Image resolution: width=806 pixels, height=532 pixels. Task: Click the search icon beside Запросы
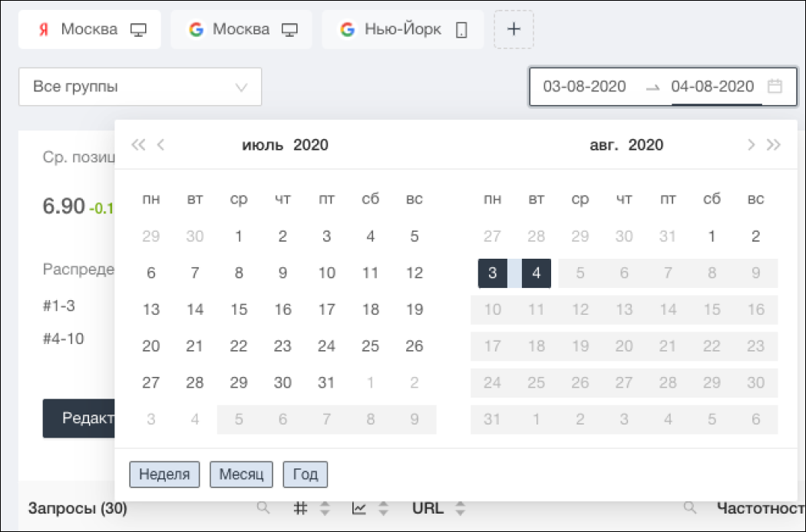coord(263,508)
